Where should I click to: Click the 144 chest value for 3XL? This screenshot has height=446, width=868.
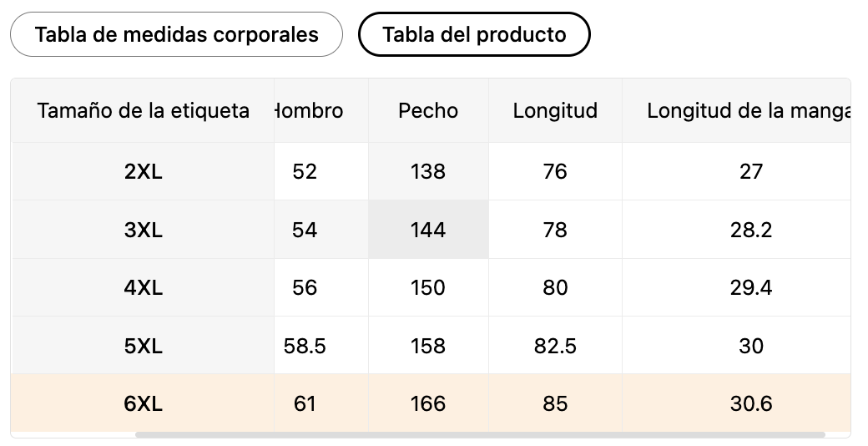[x=428, y=230]
